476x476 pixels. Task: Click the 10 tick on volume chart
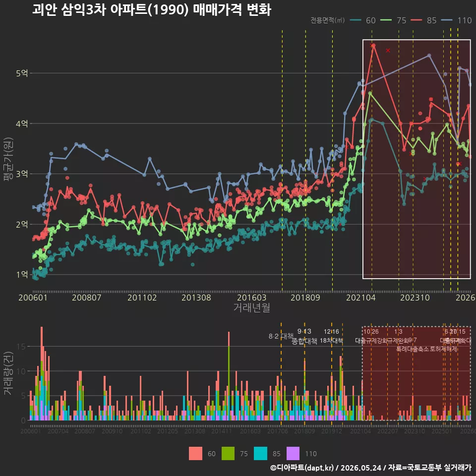[21, 371]
